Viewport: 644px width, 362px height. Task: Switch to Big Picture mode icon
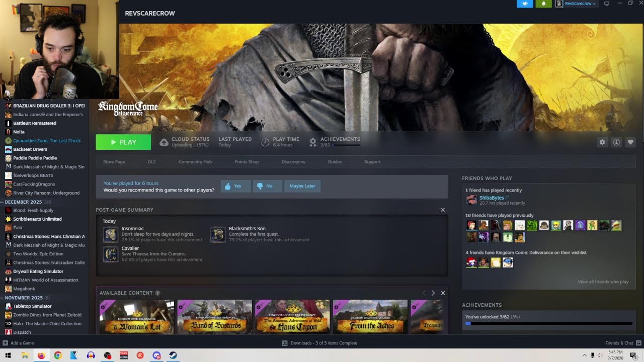point(606,4)
